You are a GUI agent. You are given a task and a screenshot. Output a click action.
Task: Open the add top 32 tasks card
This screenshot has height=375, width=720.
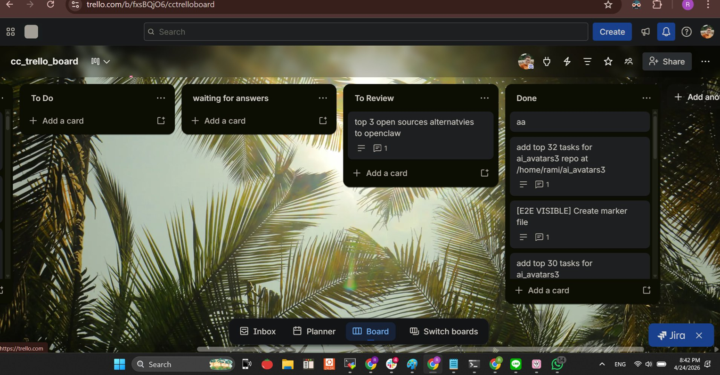[x=579, y=166]
